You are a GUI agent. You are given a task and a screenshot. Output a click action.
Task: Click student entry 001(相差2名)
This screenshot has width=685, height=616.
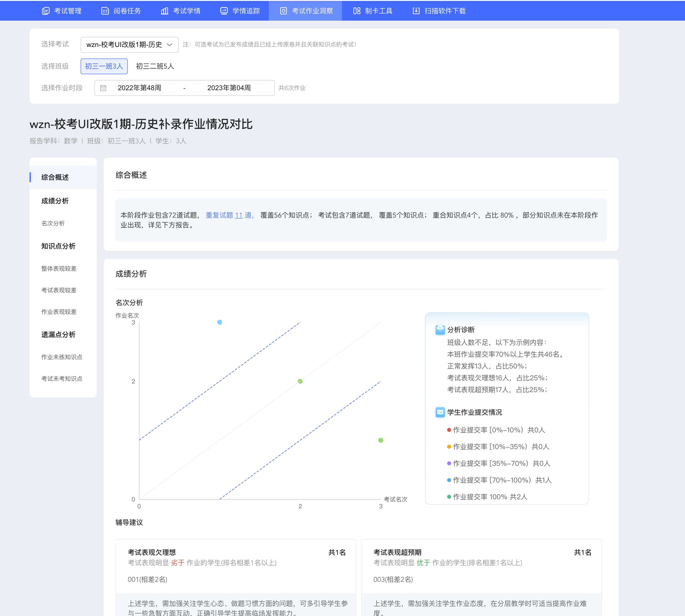pos(147,579)
